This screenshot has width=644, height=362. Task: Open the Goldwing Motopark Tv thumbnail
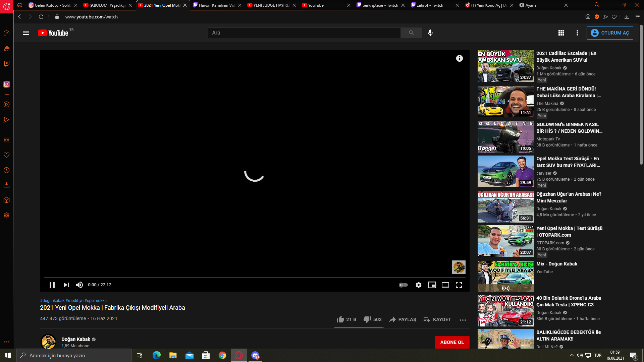(506, 137)
